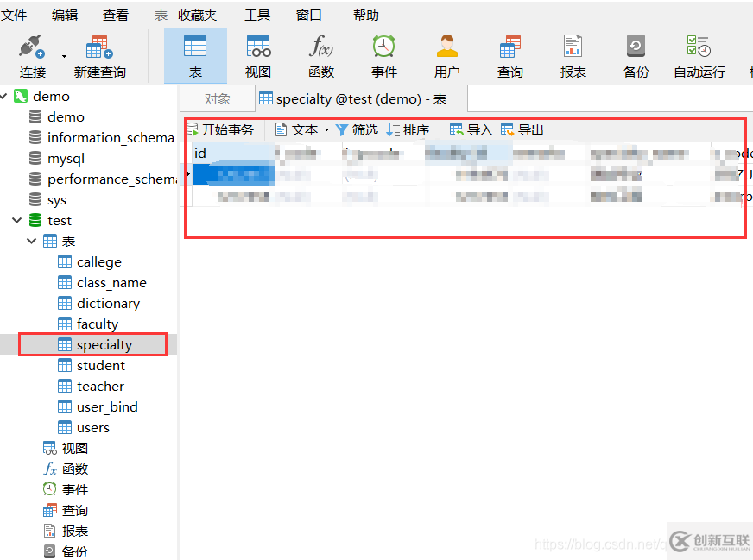Image resolution: width=753 pixels, height=560 pixels.
Task: Open the Tools (工具) menu
Action: 257,16
